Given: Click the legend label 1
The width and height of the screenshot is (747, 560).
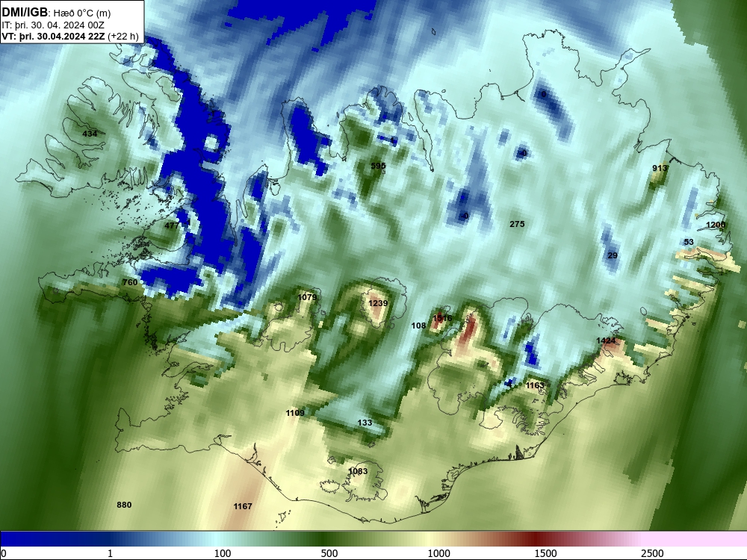Looking at the screenshot, I should tap(110, 553).
